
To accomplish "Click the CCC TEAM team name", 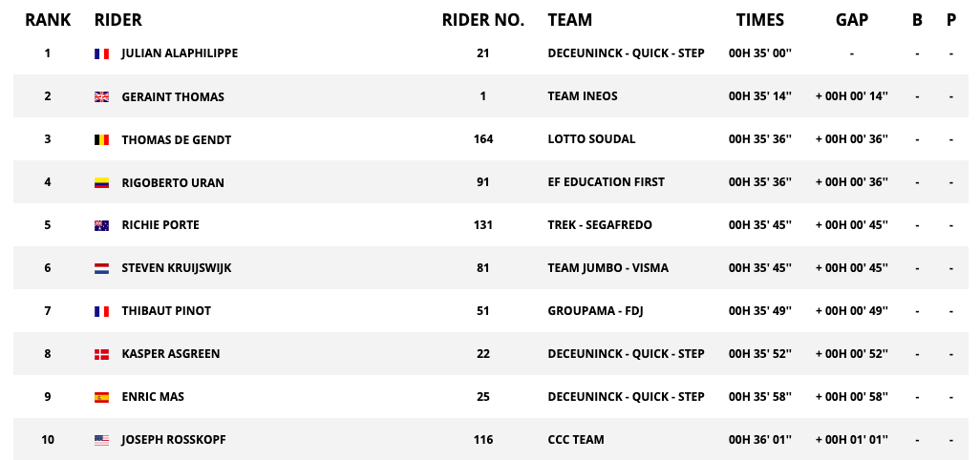I will click(x=576, y=439).
